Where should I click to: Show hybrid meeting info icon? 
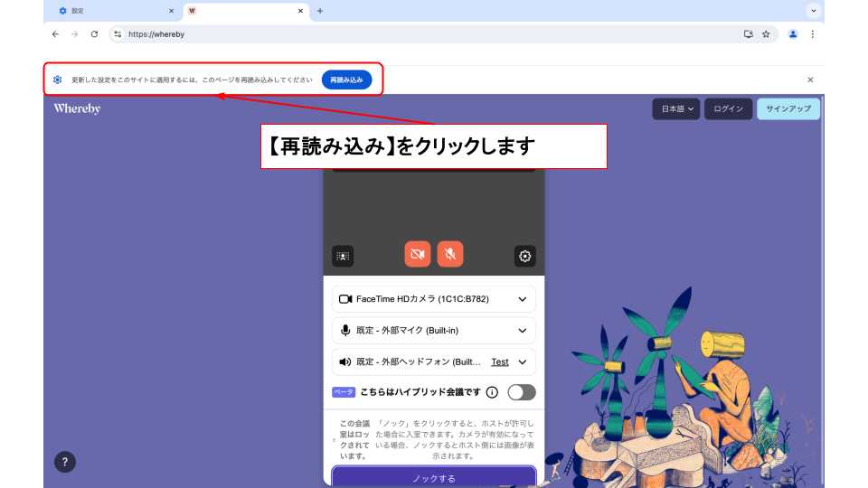click(x=492, y=392)
